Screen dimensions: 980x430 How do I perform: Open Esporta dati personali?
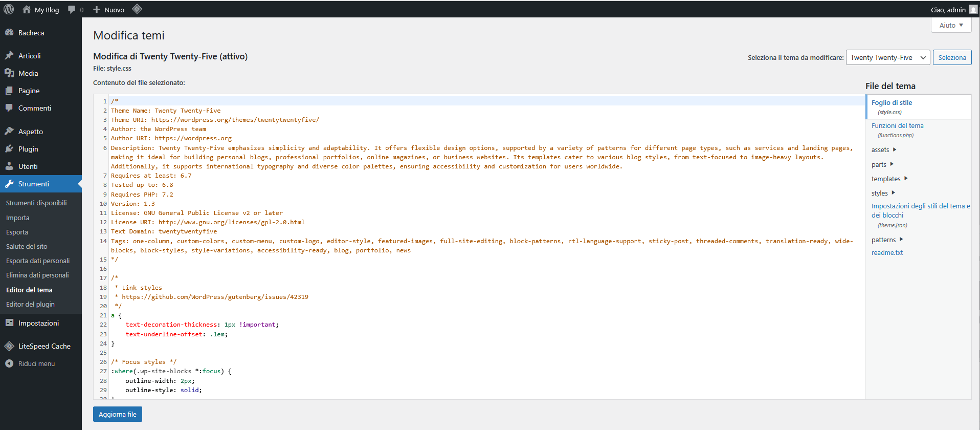(x=38, y=261)
